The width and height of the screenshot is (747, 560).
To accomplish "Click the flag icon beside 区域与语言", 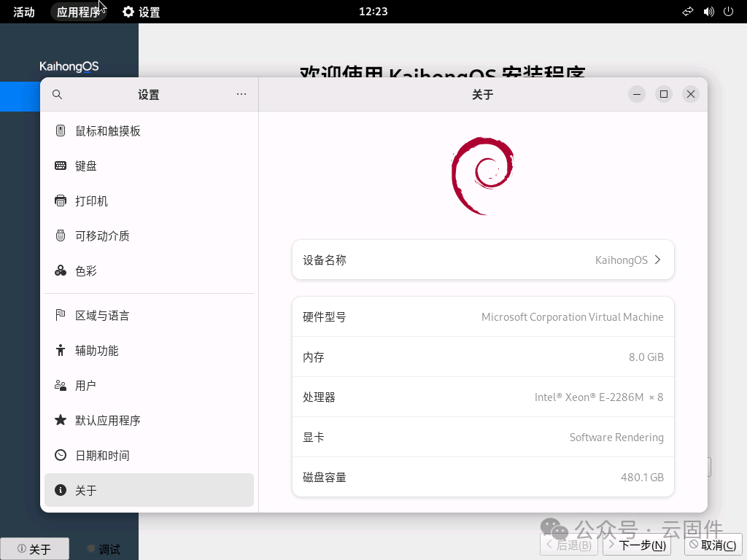I will [x=61, y=315].
